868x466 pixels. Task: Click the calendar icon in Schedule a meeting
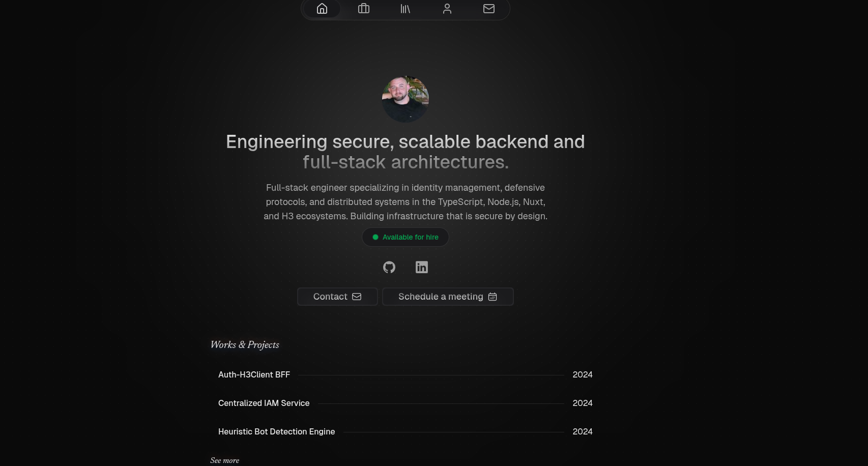493,297
